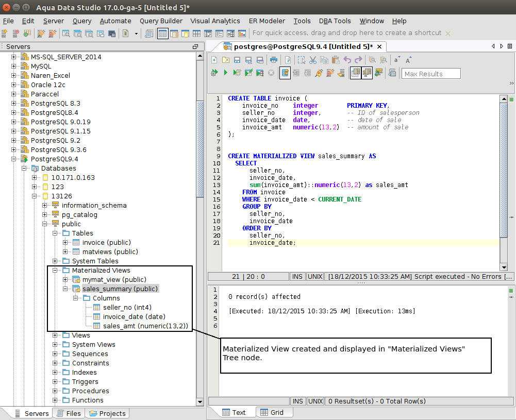Click the Max Results input field
516x420 pixels.
coord(430,74)
